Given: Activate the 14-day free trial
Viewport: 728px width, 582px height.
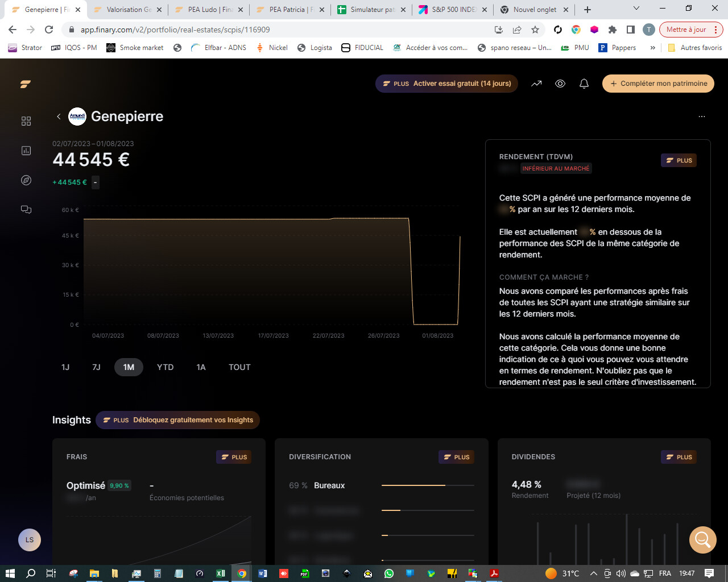Looking at the screenshot, I should tap(446, 84).
